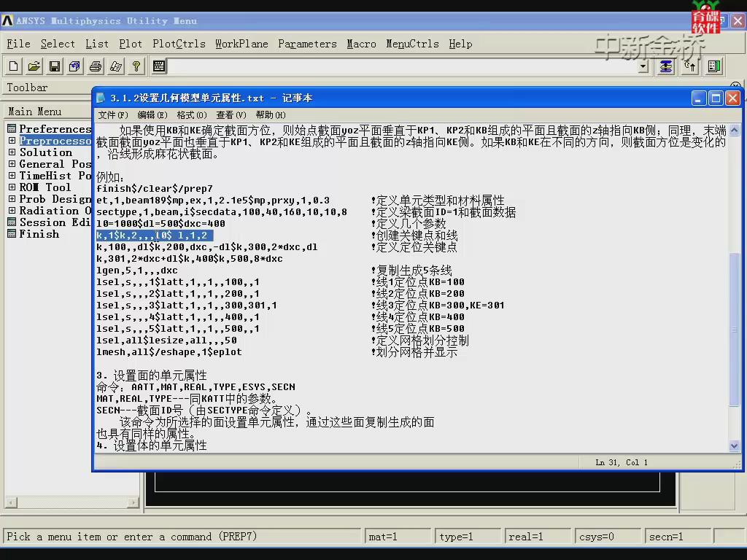Click the Pan-Zoom-Rotate toolbar icon

(75, 66)
